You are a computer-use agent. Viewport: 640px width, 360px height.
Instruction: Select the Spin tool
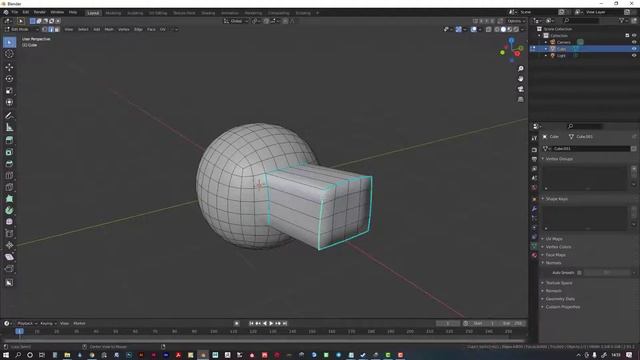[x=9, y=210]
